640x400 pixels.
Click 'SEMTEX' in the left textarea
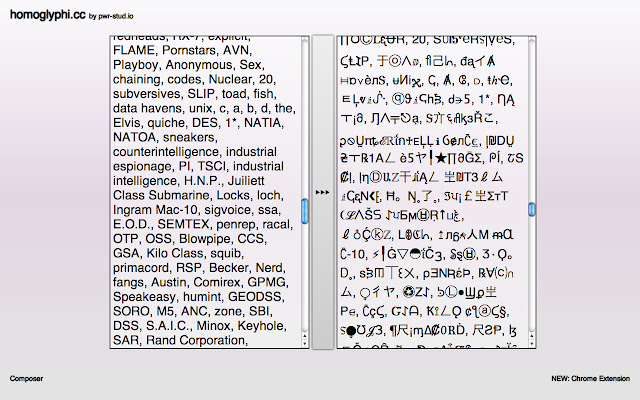click(185, 224)
